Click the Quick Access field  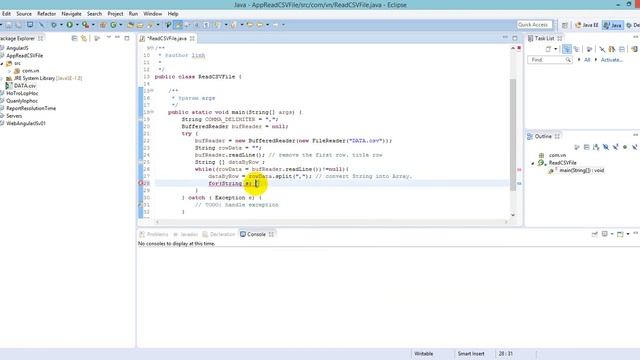pyautogui.click(x=534, y=25)
